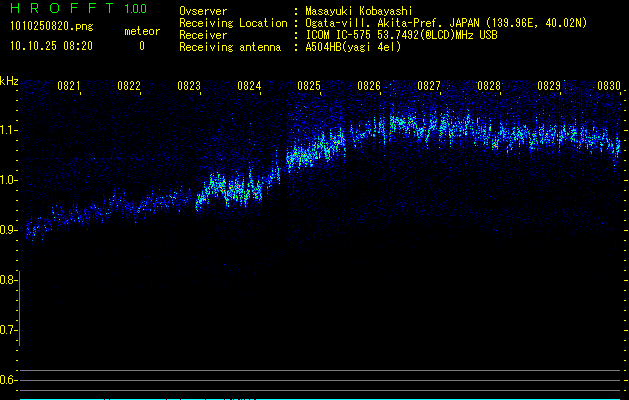Click the meteor count value 0
This screenshot has width=629, height=400.
142,46
